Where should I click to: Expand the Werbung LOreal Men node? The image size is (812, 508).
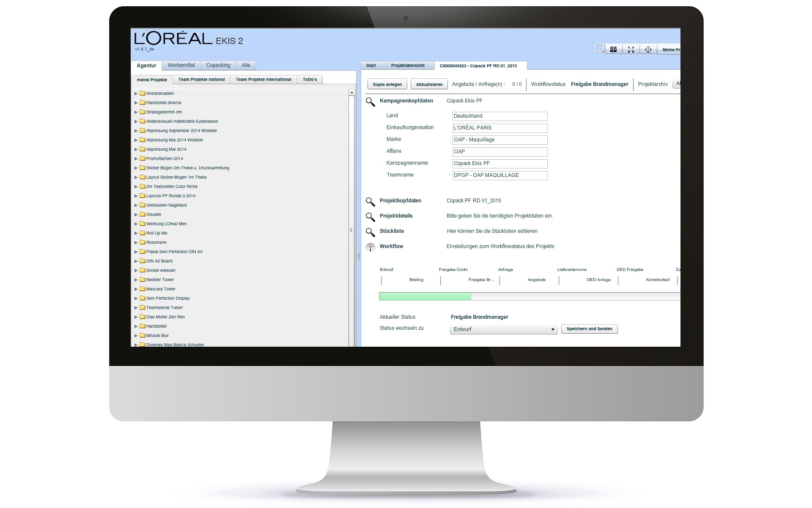coord(136,224)
